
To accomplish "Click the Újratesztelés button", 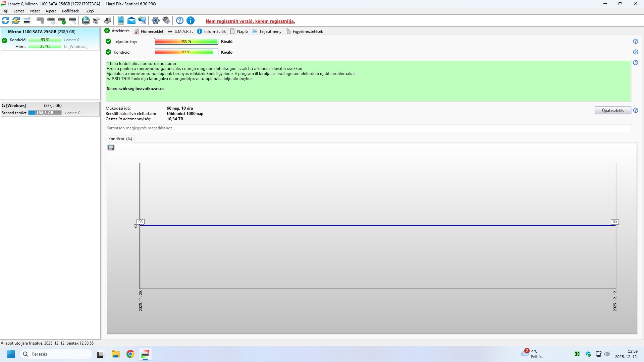I will (x=612, y=111).
